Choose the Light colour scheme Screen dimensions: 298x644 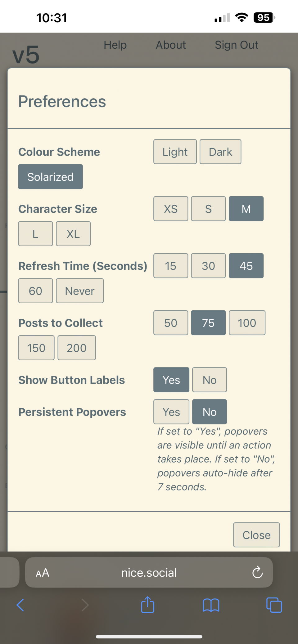pos(175,152)
